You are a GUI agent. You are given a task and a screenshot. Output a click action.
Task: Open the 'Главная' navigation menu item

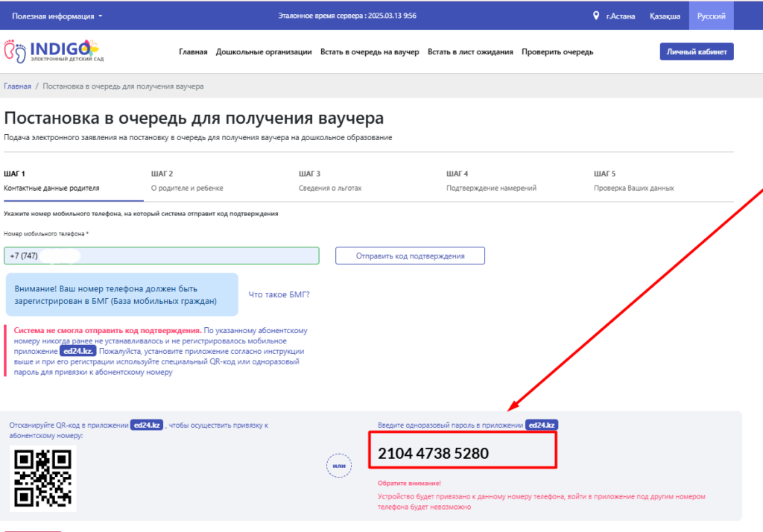click(193, 51)
